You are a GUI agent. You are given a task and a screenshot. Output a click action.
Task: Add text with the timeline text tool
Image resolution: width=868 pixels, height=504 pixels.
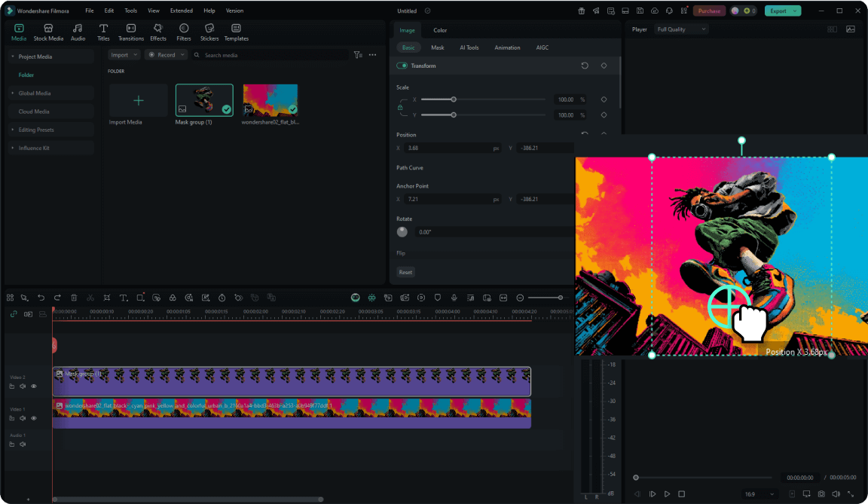(124, 298)
